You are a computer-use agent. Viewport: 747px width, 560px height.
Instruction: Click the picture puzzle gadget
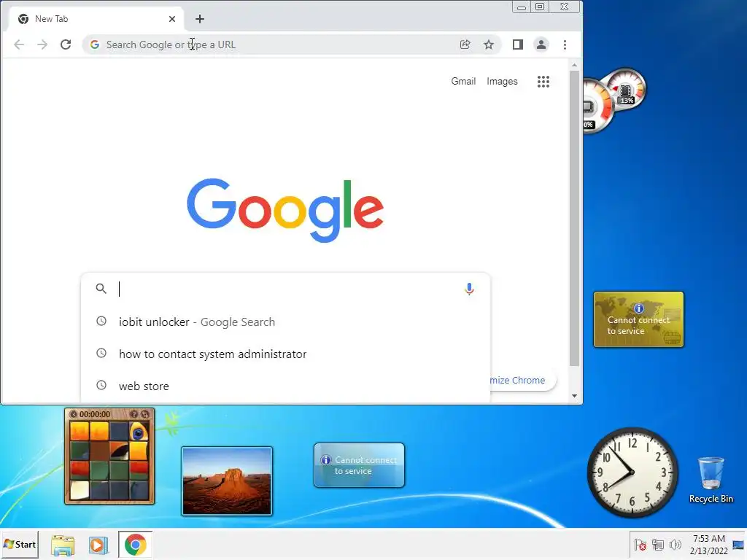[109, 456]
